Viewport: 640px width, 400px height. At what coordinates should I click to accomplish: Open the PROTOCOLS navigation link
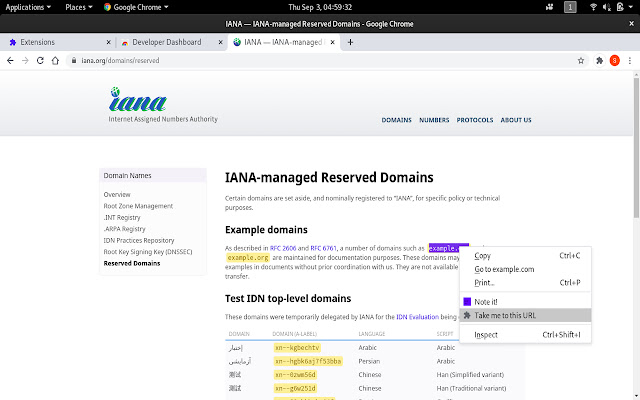[475, 120]
